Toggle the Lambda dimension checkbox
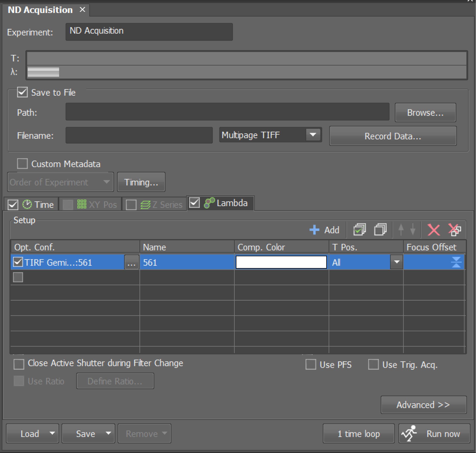 pos(194,203)
